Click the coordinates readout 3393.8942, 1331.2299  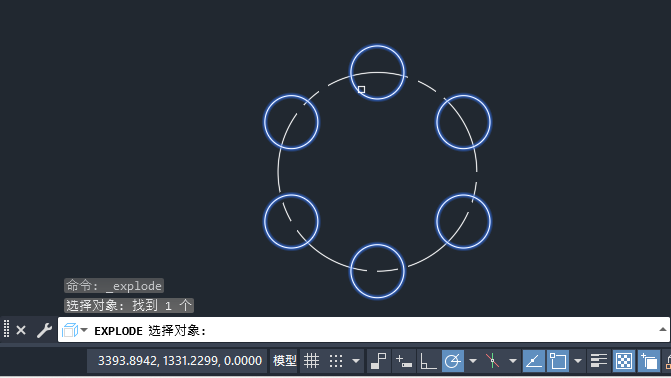coord(179,361)
